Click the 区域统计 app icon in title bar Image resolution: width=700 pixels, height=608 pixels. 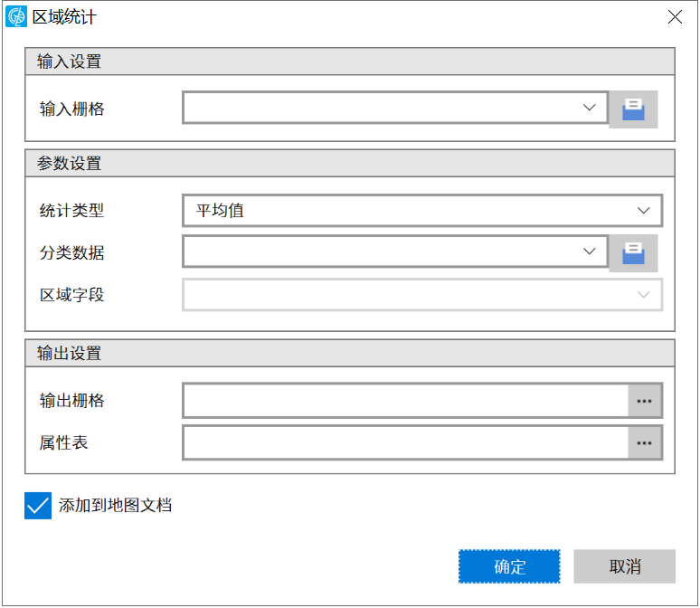click(x=16, y=16)
